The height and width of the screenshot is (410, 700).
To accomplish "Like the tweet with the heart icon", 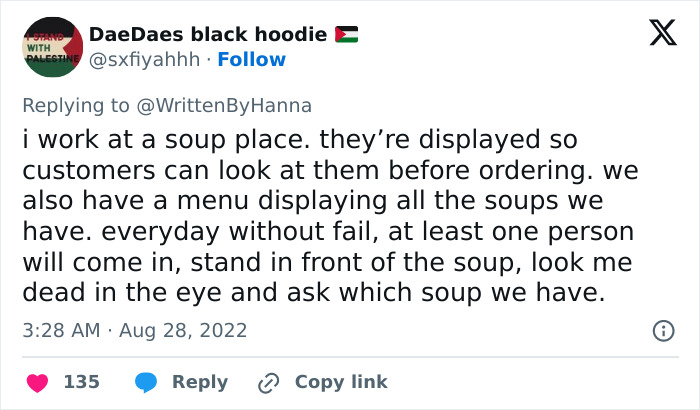I will point(38,382).
